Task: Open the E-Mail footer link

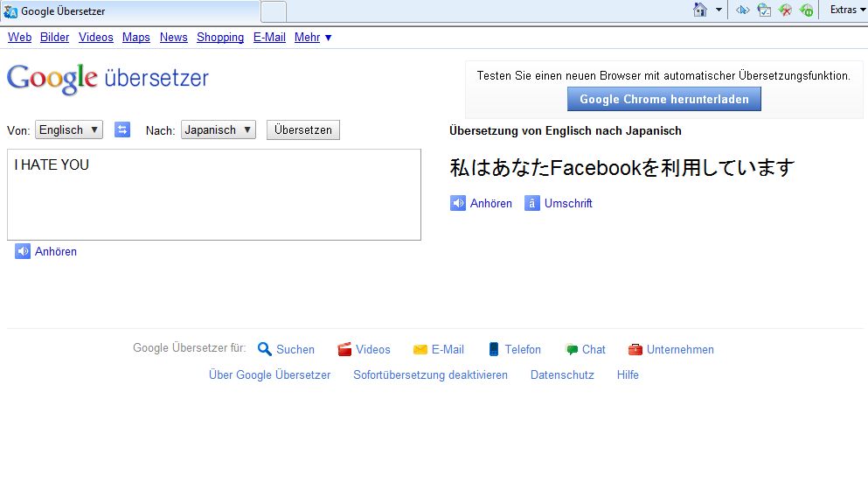Action: tap(448, 350)
